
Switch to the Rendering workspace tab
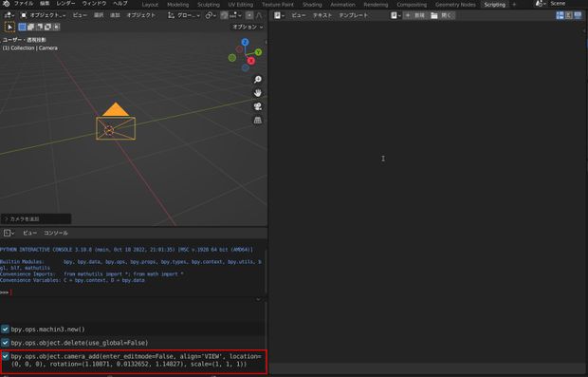(376, 5)
